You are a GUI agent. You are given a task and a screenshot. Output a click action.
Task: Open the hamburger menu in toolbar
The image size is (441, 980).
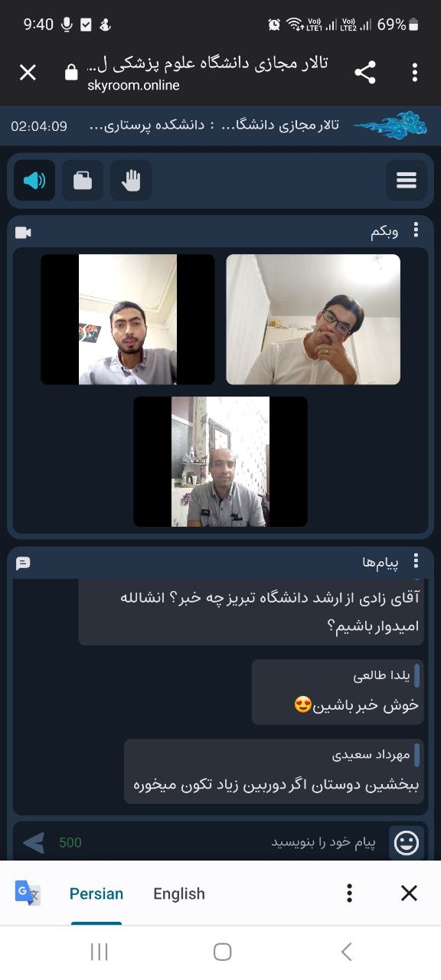click(407, 181)
